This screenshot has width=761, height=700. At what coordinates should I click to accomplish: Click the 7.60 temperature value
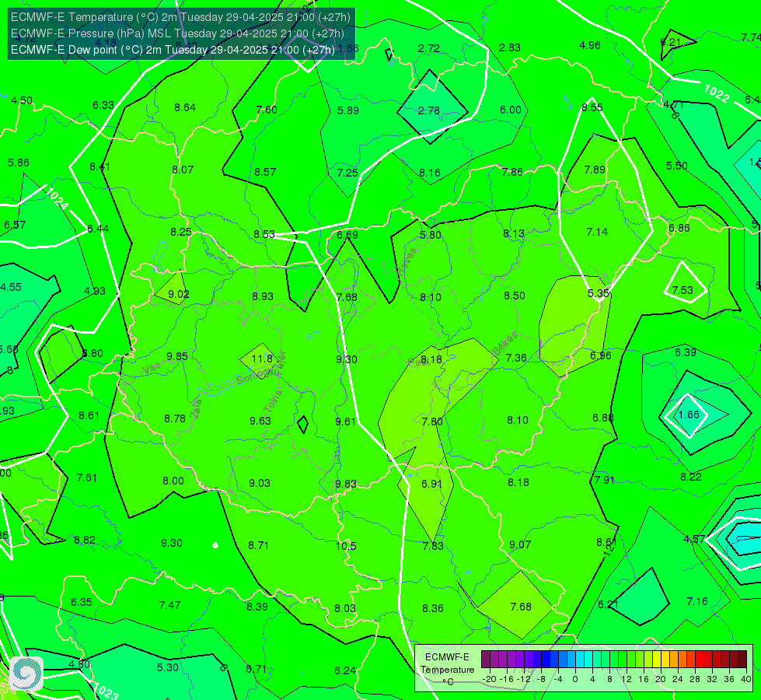(267, 110)
